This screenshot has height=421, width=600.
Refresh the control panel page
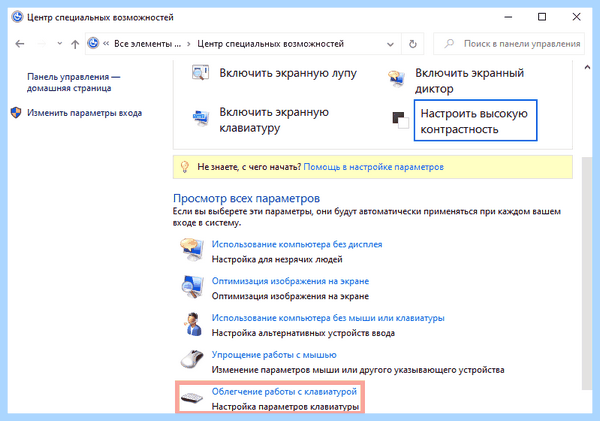coord(412,44)
